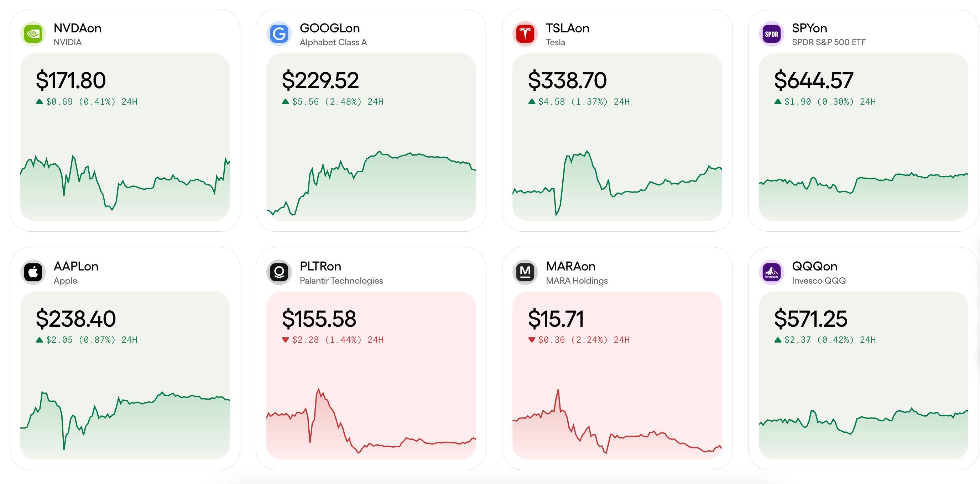980x484 pixels.
Task: Click the Palantir logo icon
Action: click(279, 272)
